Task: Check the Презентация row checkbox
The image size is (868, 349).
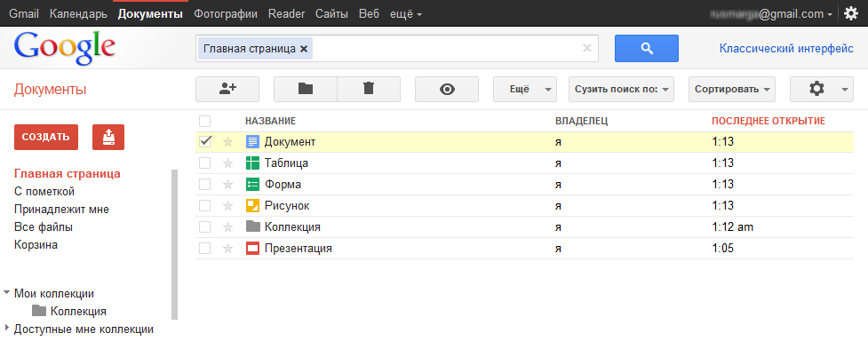Action: pyautogui.click(x=205, y=249)
